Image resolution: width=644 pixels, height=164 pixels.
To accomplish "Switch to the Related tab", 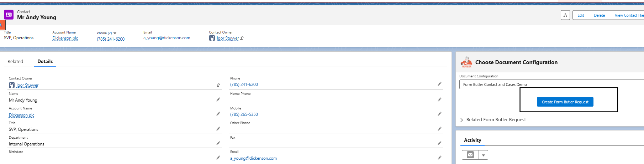I will point(15,61).
